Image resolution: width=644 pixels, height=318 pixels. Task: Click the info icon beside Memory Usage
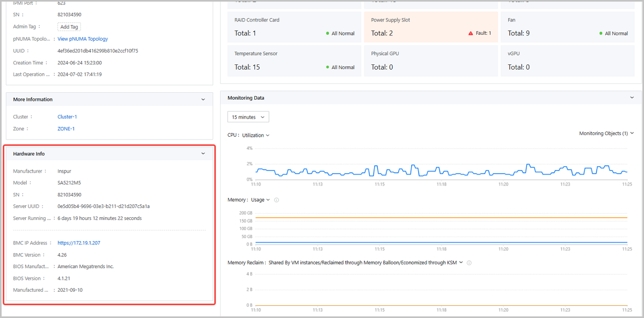pyautogui.click(x=276, y=200)
